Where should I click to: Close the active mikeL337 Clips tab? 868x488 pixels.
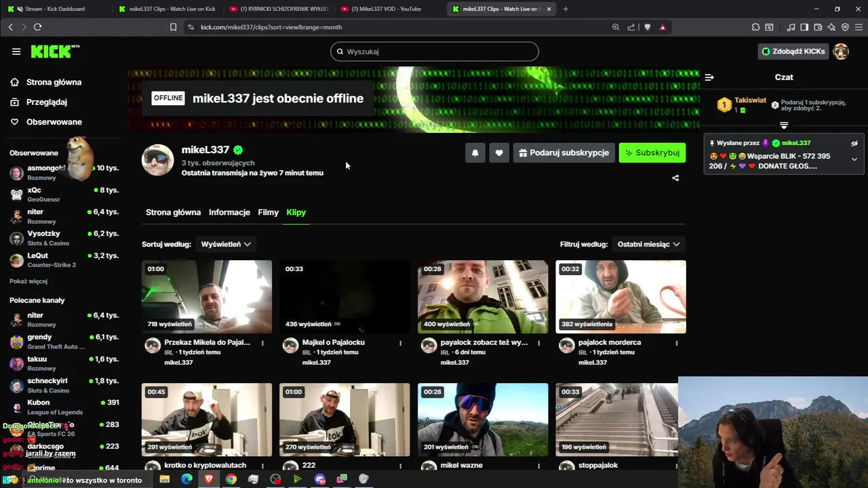pyautogui.click(x=549, y=9)
